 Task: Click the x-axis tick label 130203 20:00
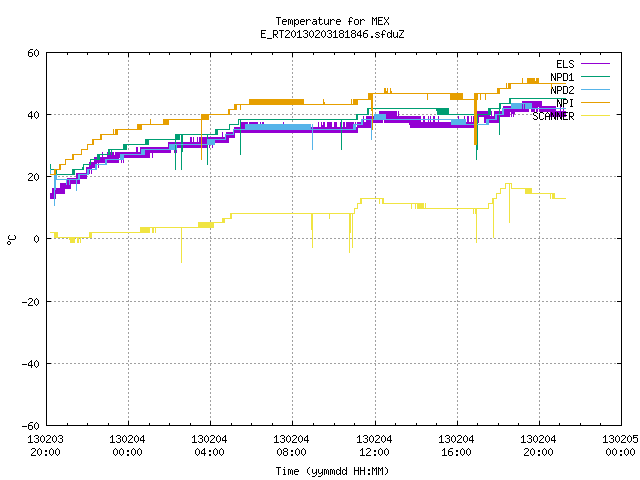coord(45,446)
